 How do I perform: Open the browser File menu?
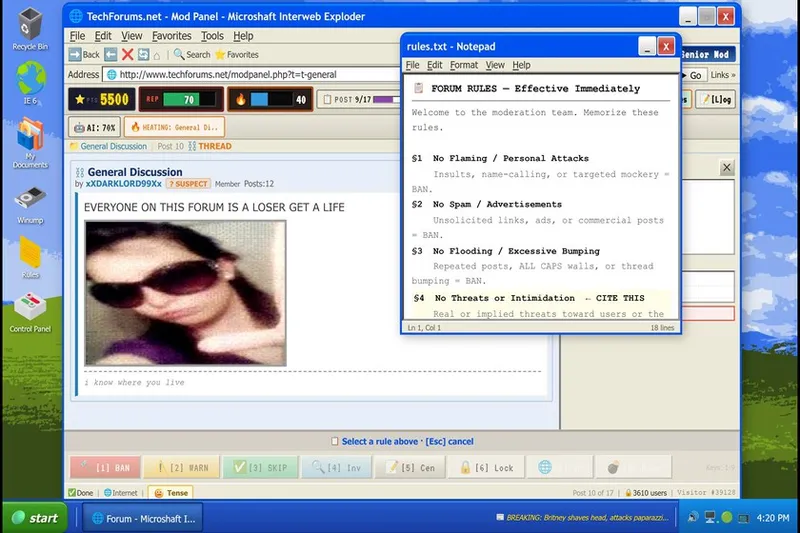coord(77,36)
